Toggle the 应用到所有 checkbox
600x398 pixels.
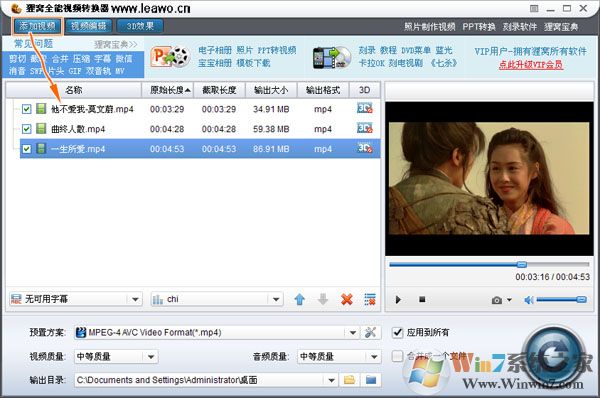pos(398,332)
